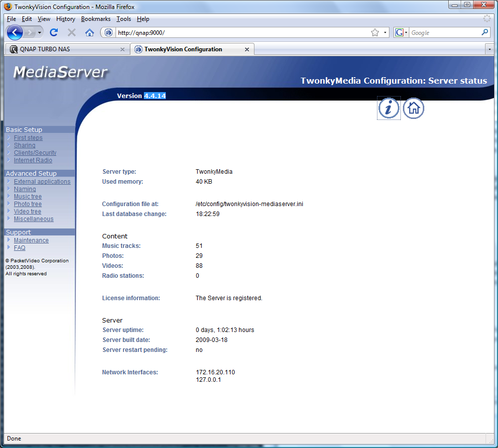Click the server info 'i' icon
The height and width of the screenshot is (448, 498).
388,109
